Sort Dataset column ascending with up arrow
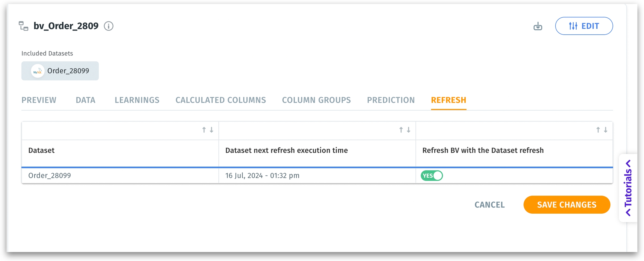 [204, 130]
